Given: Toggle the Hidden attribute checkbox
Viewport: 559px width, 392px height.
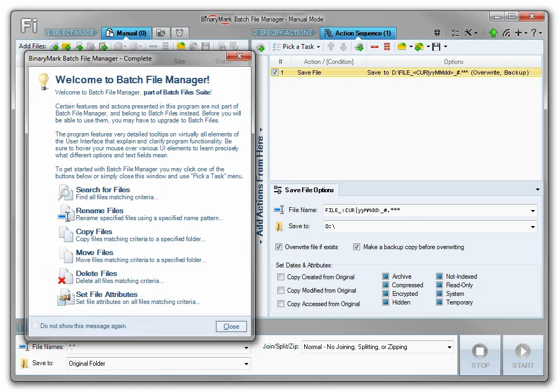Looking at the screenshot, I should click(385, 302).
